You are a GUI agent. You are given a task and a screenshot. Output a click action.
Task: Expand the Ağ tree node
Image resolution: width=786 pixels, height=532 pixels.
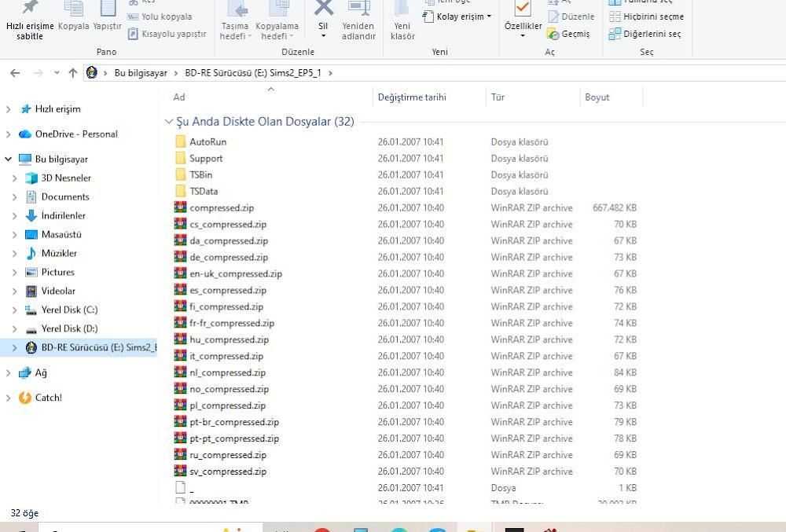(8, 372)
